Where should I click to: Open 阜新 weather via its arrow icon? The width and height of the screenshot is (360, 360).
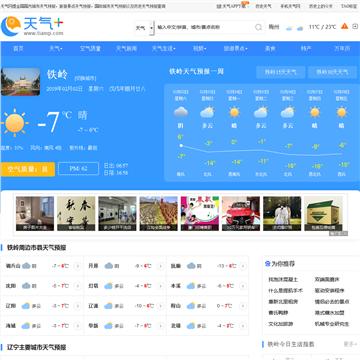pyautogui.click(x=160, y=326)
